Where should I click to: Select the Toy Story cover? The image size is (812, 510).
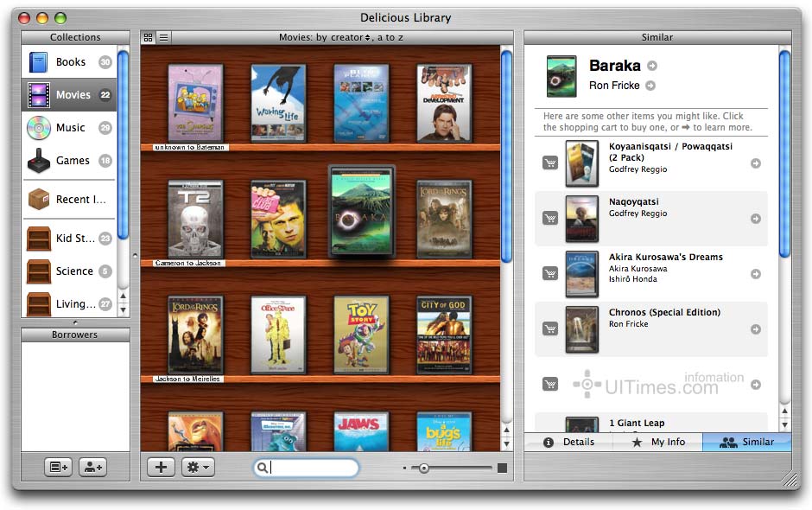361,335
